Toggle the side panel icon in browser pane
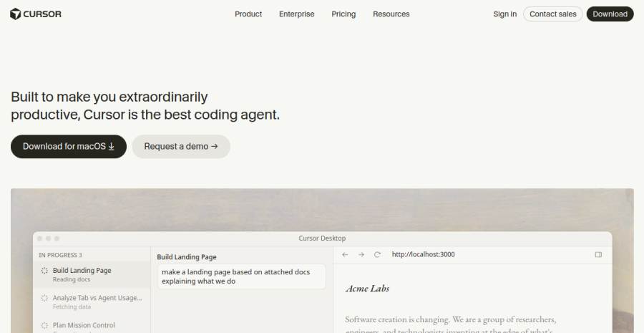644x333 pixels. pos(598,255)
